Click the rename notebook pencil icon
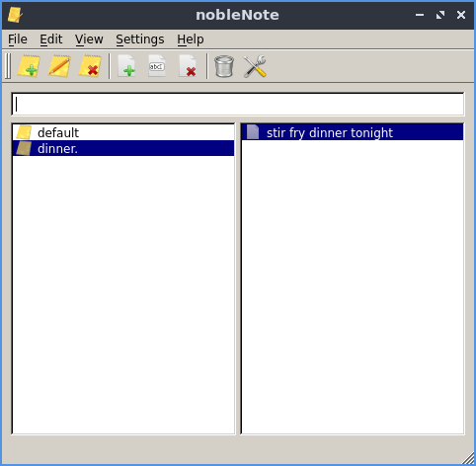 coord(59,66)
